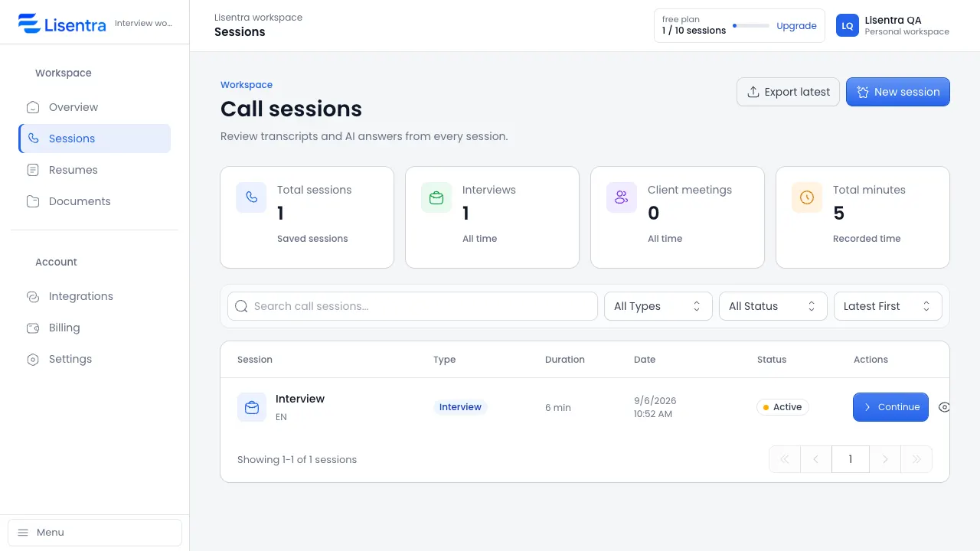
Task: Open the All Types filter dropdown
Action: pyautogui.click(x=658, y=306)
